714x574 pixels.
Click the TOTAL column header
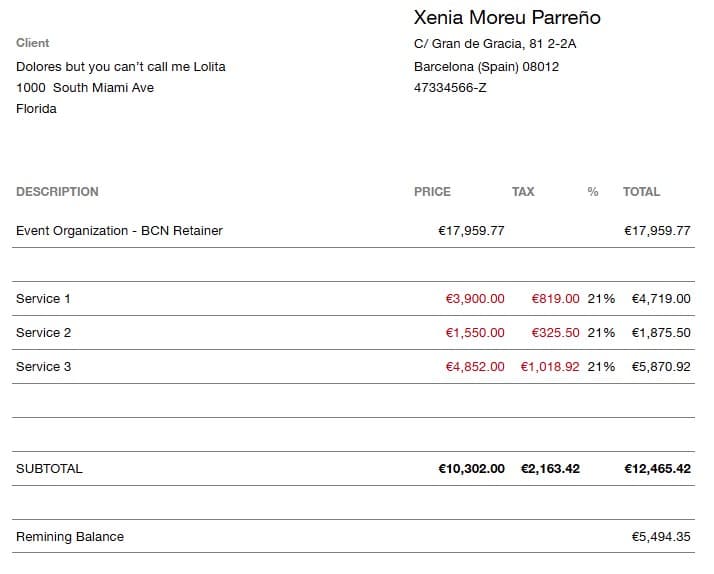click(641, 192)
